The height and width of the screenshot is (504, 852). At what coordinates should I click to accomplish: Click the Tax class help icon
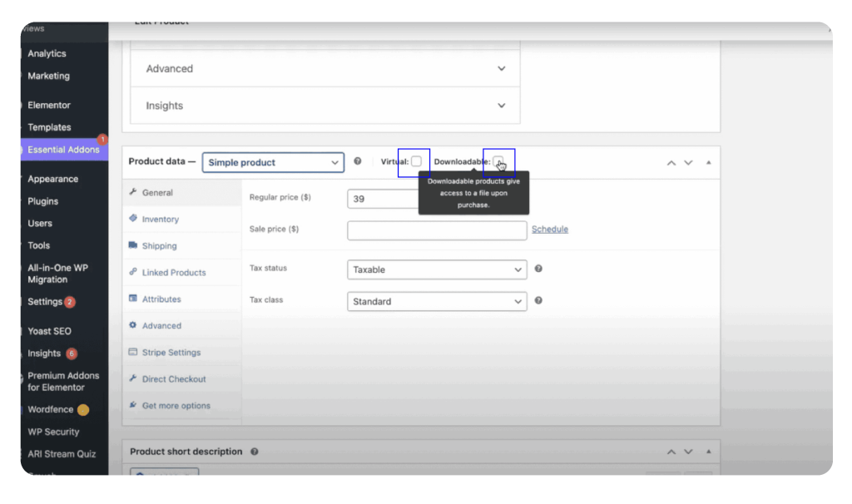pyautogui.click(x=538, y=300)
